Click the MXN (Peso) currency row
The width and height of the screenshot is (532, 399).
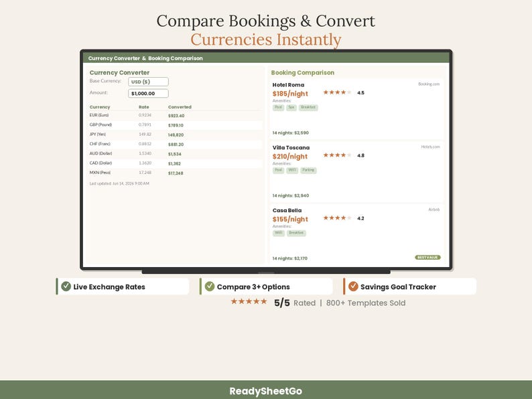pyautogui.click(x=176, y=173)
